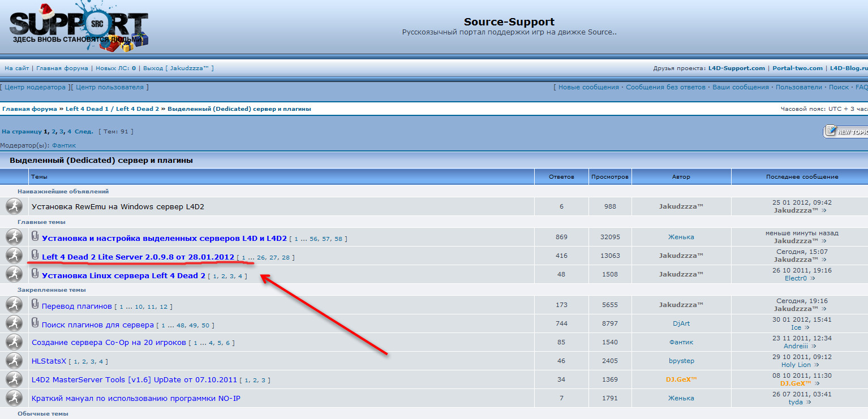
Task: Click the New Topic button
Action: click(845, 131)
